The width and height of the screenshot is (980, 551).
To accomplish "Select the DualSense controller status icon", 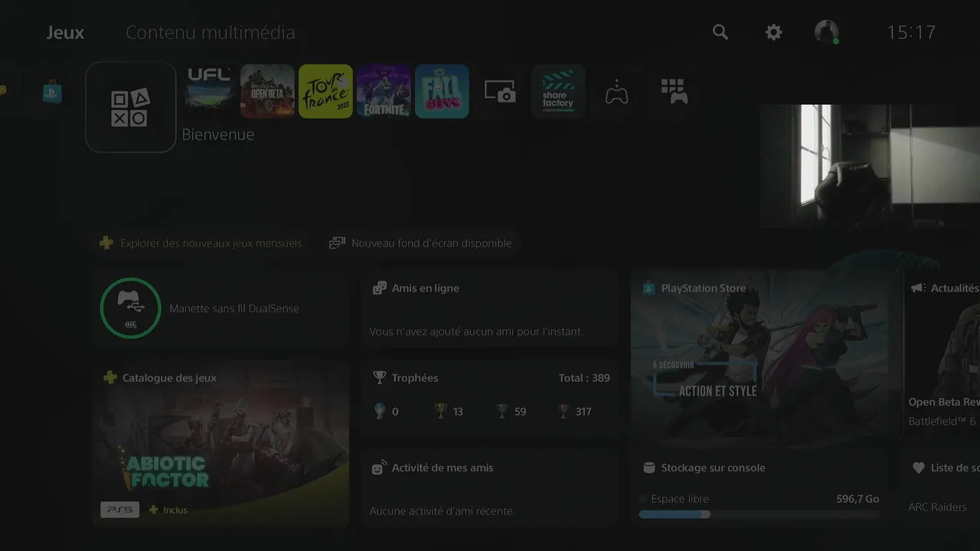I will [x=130, y=308].
